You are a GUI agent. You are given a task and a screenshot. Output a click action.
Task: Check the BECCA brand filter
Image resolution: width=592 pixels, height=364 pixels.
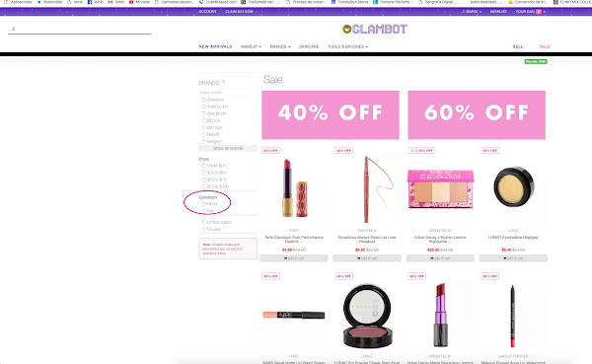tap(204, 120)
